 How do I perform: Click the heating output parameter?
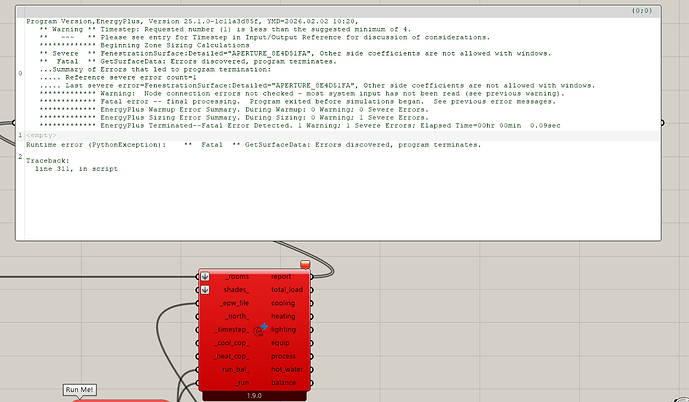283,316
